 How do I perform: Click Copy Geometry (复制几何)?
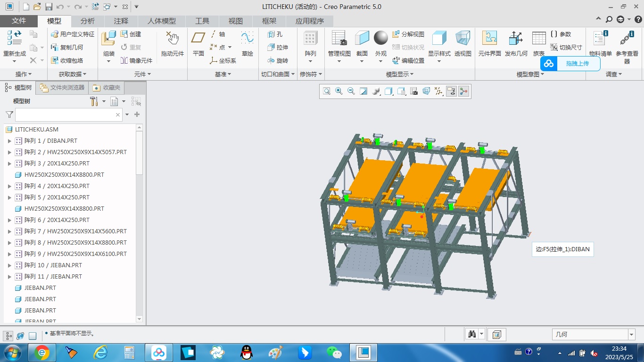click(67, 48)
